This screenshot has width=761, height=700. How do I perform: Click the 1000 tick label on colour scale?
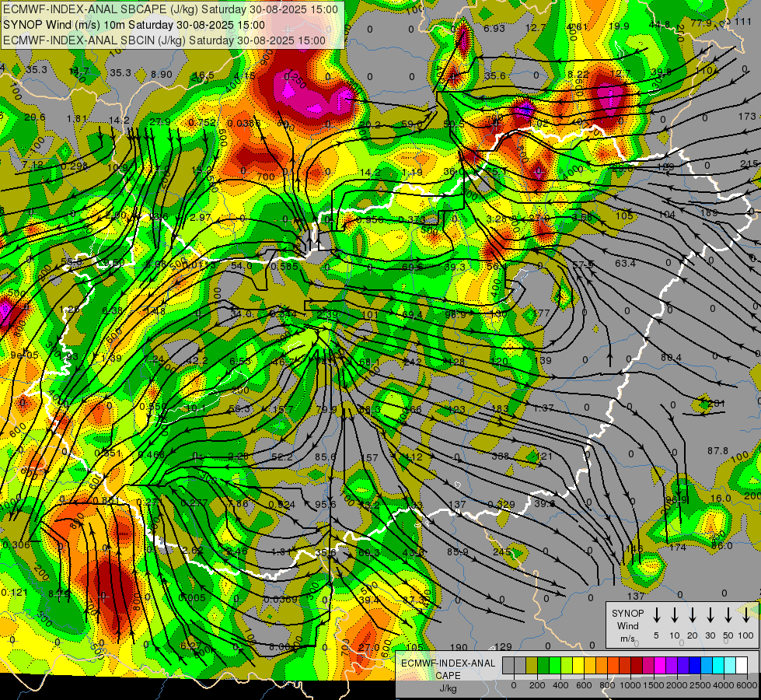[x=630, y=685]
